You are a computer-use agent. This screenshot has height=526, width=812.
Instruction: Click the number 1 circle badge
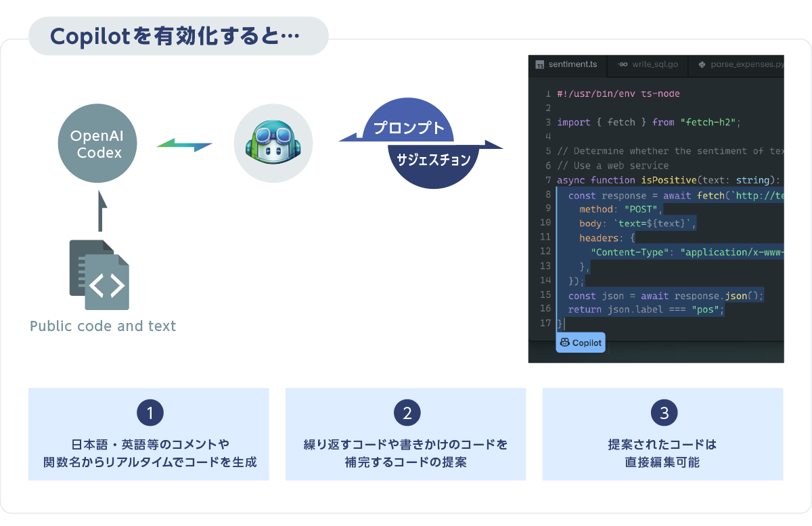[150, 413]
